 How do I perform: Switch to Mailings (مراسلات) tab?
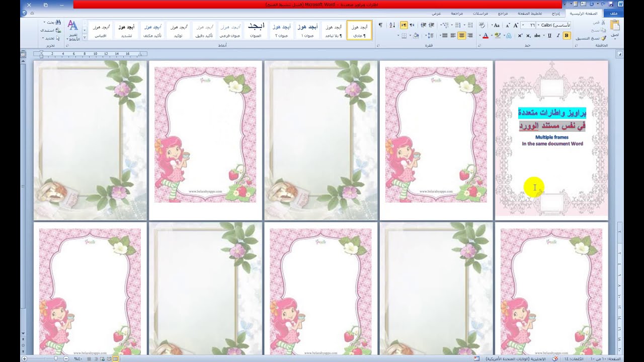coord(480,13)
